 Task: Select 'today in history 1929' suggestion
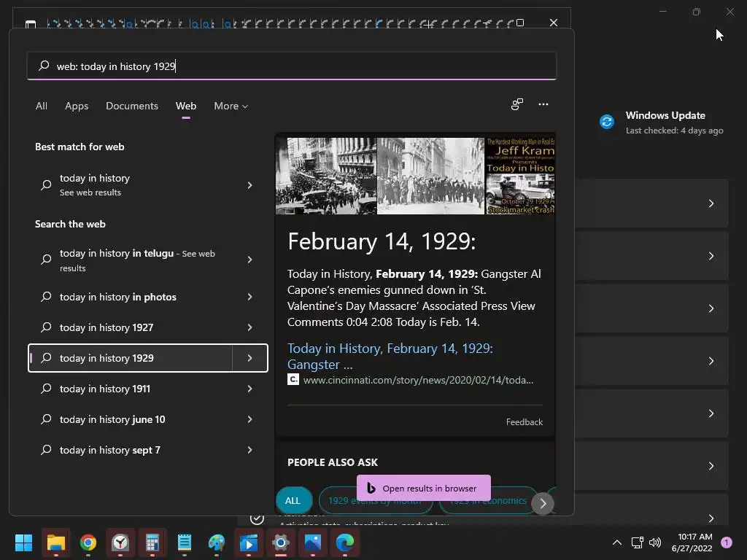point(131,357)
